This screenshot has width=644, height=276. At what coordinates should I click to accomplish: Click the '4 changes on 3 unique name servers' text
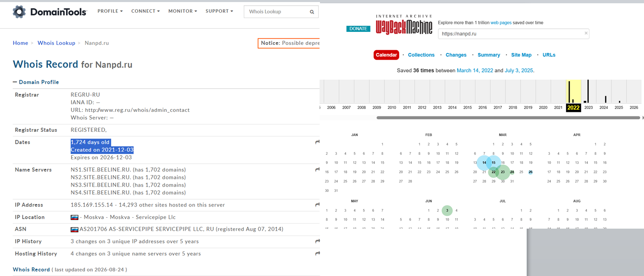pos(136,254)
